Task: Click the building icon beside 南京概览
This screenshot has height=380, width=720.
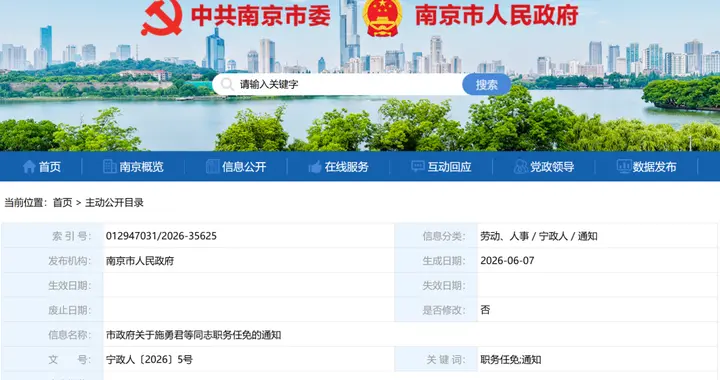Action: (109, 167)
